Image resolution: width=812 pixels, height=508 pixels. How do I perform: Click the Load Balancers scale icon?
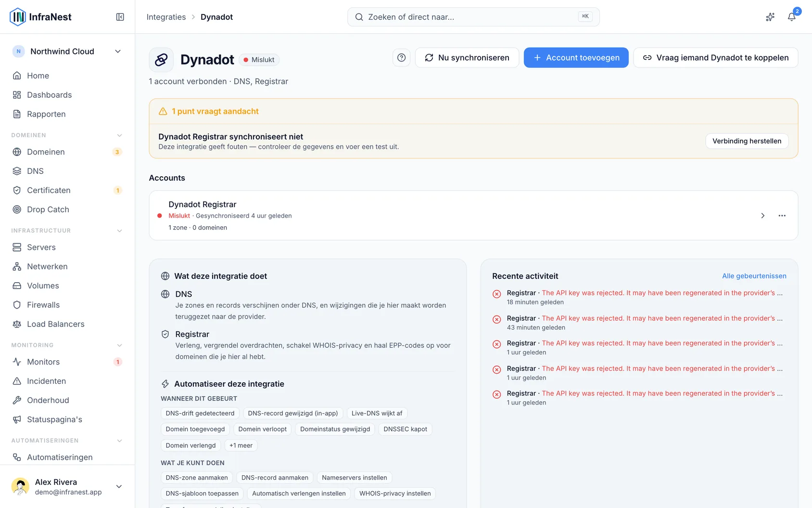click(x=17, y=324)
